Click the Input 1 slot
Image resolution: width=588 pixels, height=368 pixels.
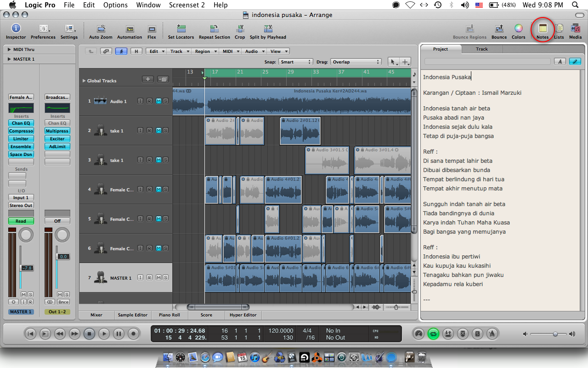[21, 198]
